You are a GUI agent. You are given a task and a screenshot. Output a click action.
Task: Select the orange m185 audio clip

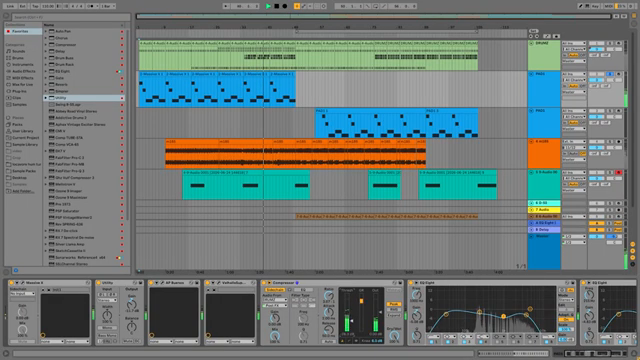tap(296, 153)
